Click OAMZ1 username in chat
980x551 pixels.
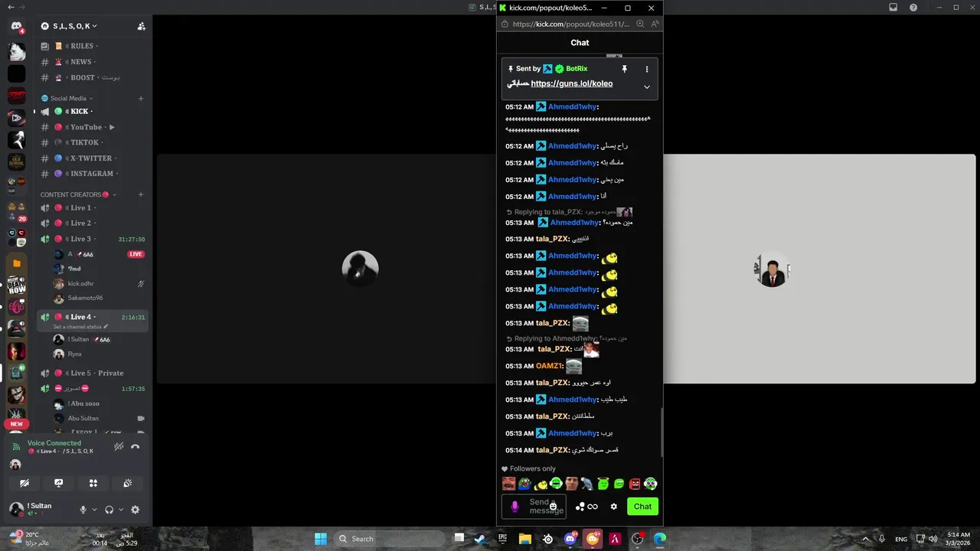pyautogui.click(x=549, y=367)
